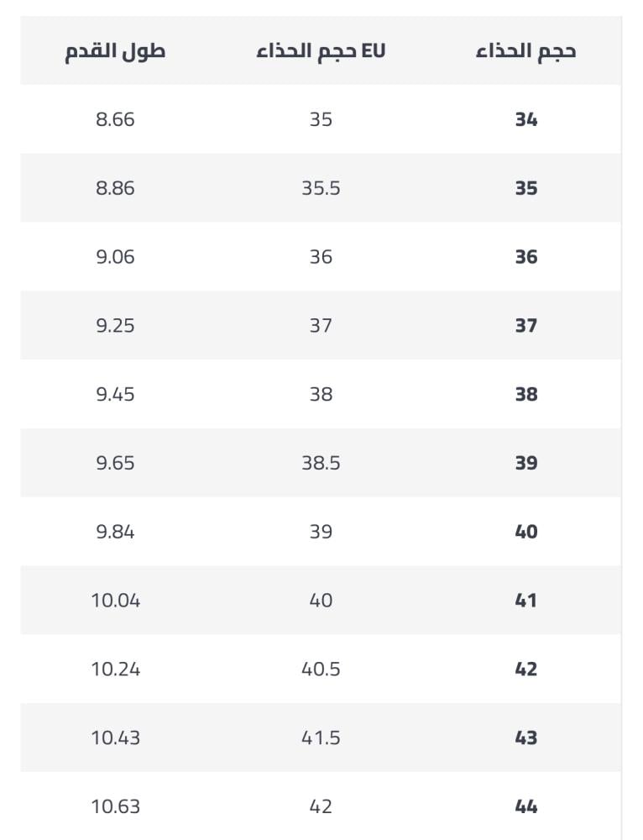Select EU size 41.5 cell
Screen dimensions: 643x840
pyautogui.click(x=321, y=738)
